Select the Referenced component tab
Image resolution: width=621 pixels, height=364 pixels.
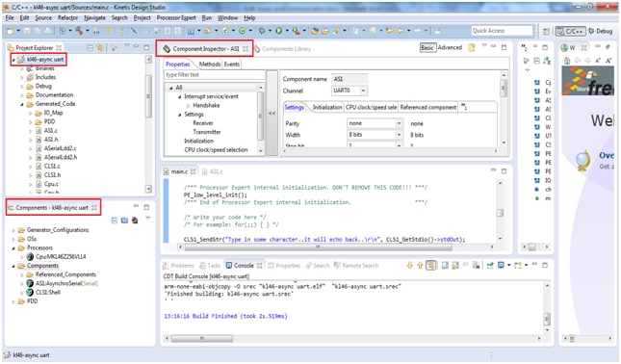point(428,107)
